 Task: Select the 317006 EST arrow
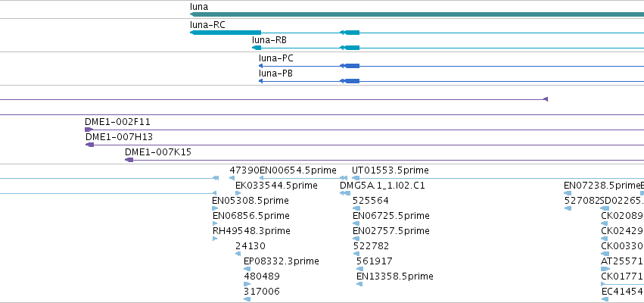pyautogui.click(x=247, y=299)
